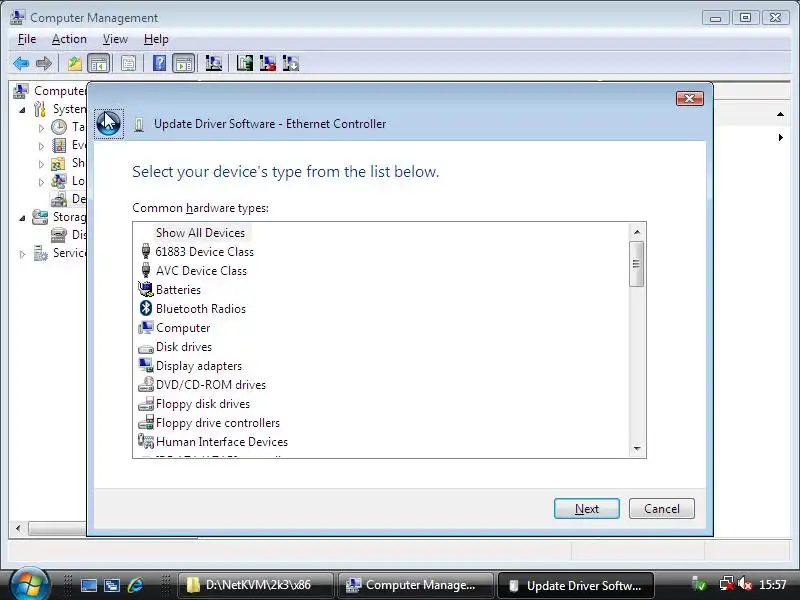Open the File menu
This screenshot has width=800, height=600.
click(x=27, y=39)
